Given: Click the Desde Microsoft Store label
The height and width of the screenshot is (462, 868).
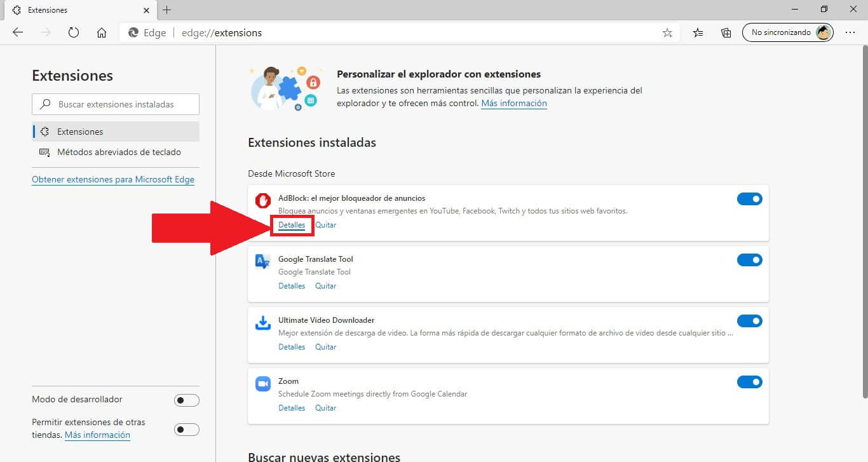Looking at the screenshot, I should pos(291,173).
